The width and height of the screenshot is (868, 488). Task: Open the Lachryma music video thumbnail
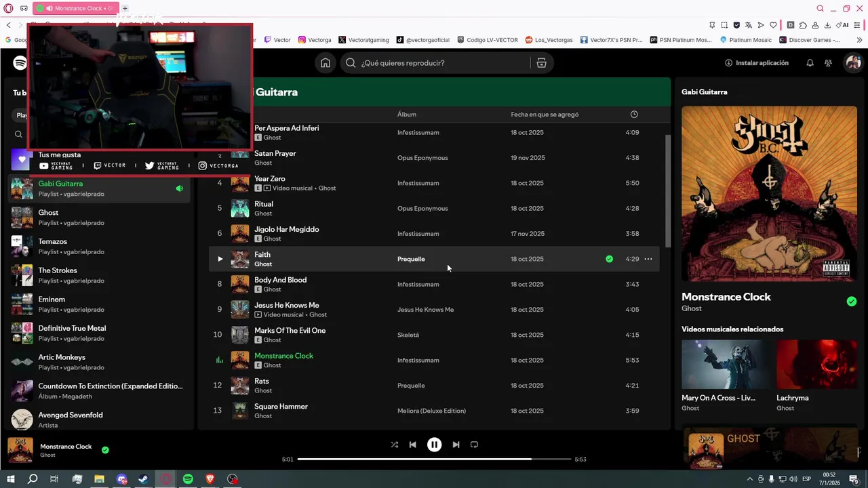click(x=817, y=364)
